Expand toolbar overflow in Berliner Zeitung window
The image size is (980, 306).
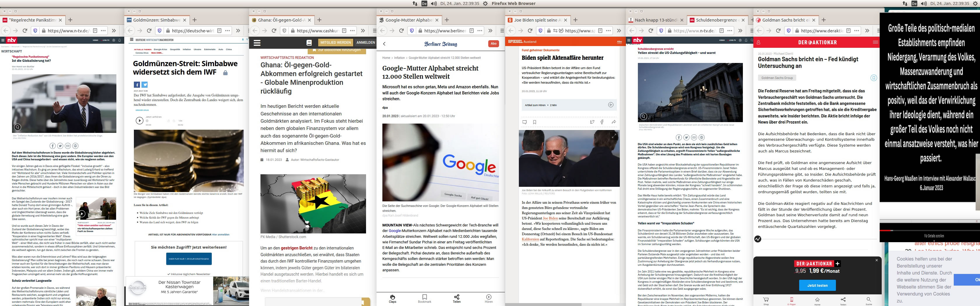pos(490,31)
